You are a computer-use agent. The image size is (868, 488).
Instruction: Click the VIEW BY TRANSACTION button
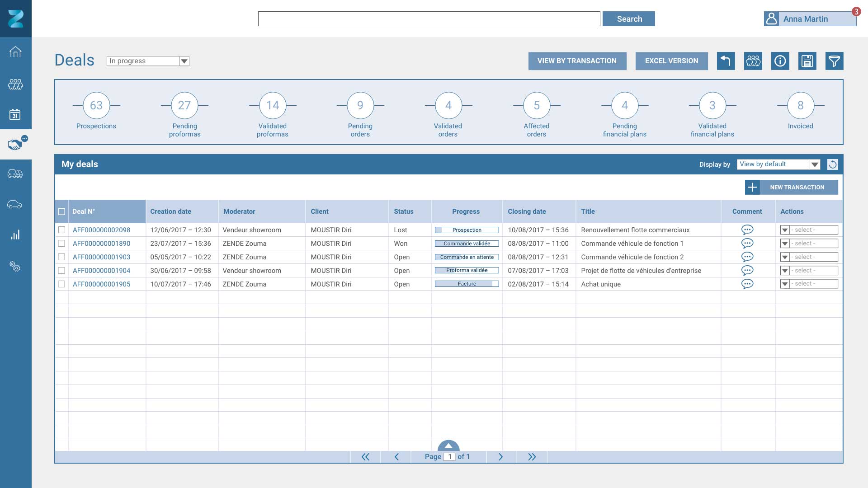[x=577, y=61]
